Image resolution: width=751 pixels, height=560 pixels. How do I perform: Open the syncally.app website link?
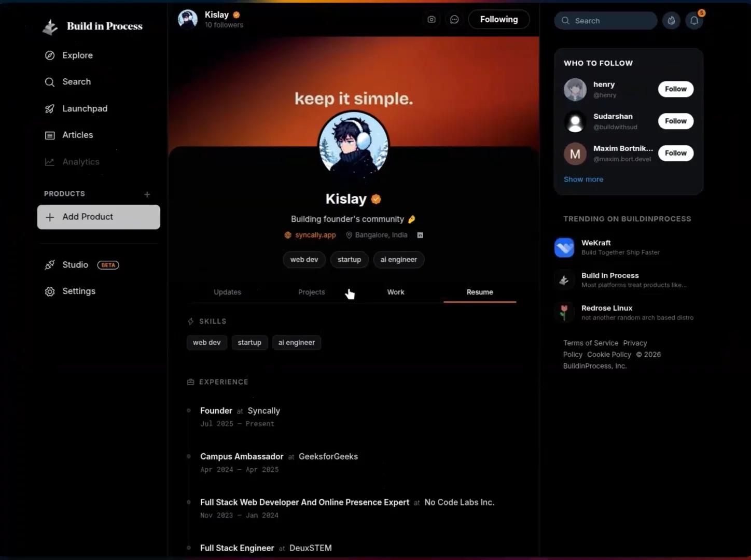click(315, 235)
